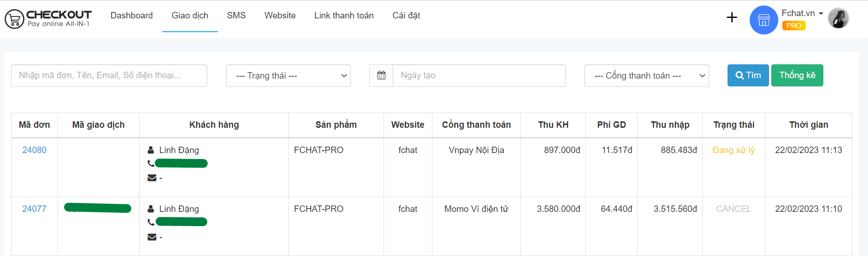868x256 pixels.
Task: Open the Link thanh toán menu
Action: click(344, 16)
